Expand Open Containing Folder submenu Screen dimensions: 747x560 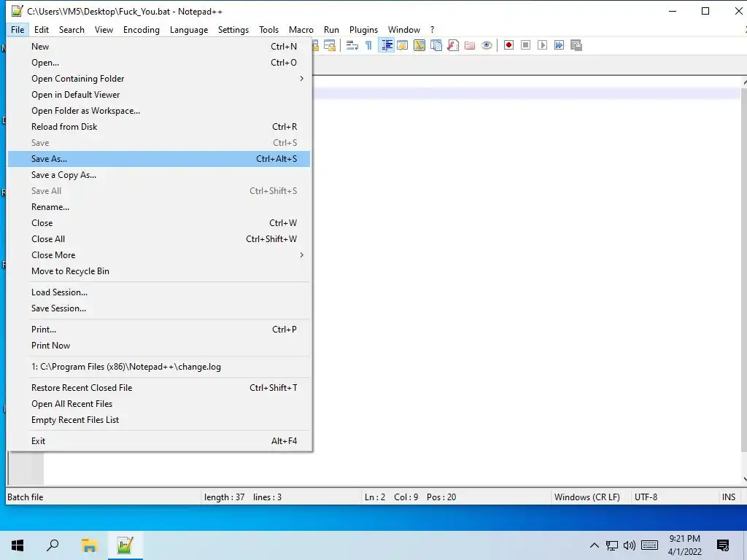[158, 79]
